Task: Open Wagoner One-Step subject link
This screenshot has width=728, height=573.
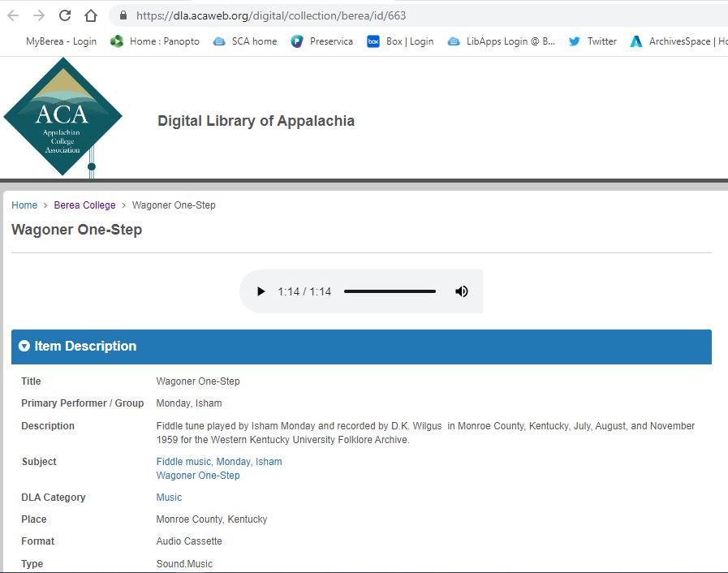Action: [x=198, y=476]
